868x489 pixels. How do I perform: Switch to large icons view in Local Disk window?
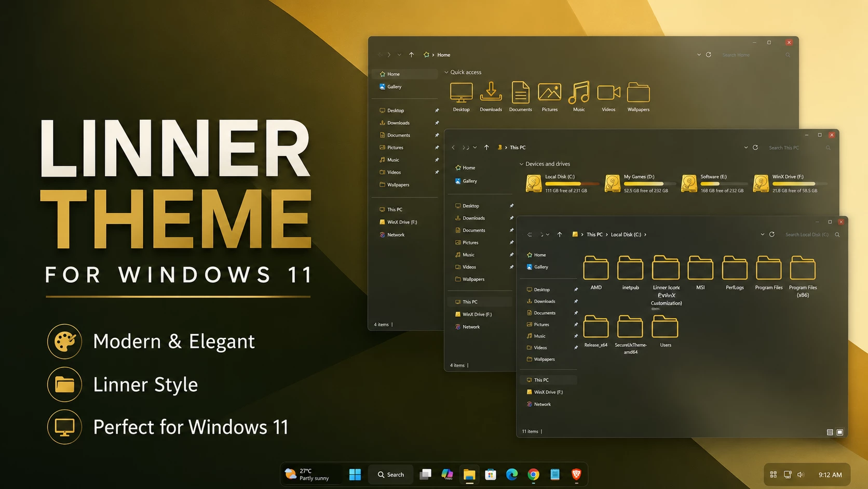coord(840,432)
